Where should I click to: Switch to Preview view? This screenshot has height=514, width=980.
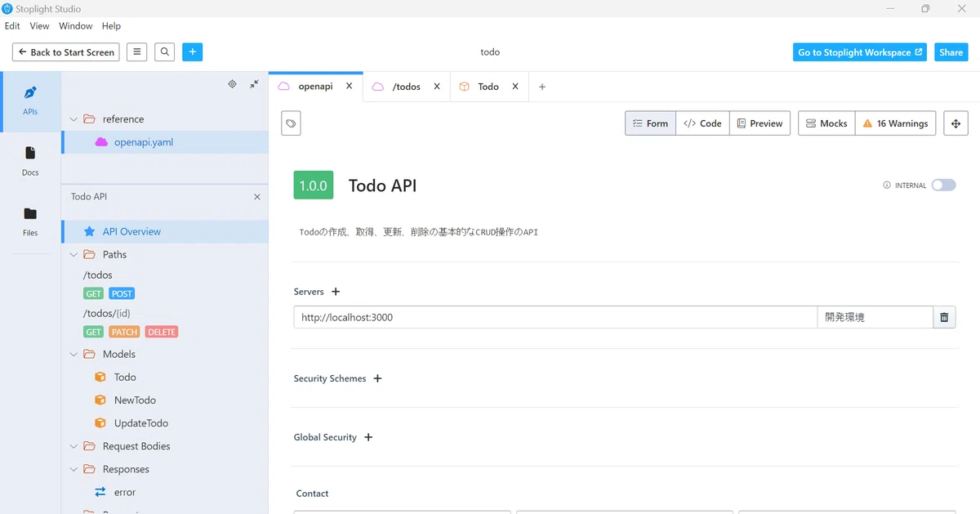tap(759, 123)
